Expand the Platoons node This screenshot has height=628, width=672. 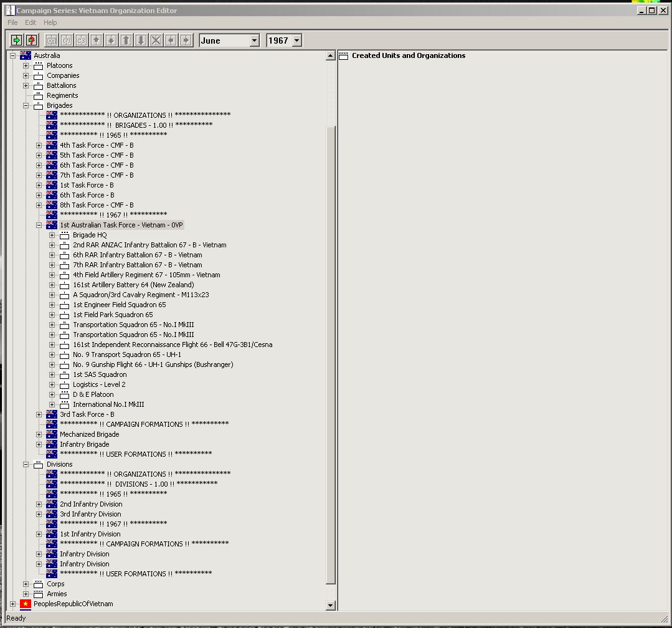[26, 65]
